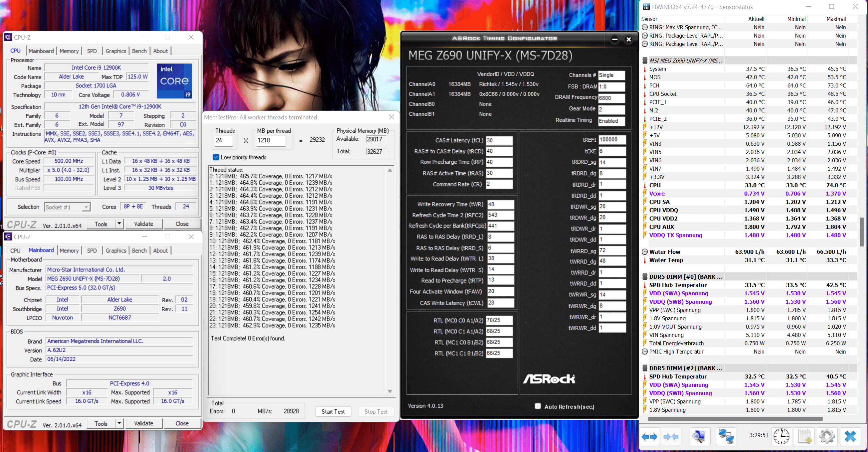The image size is (868, 452).
Task: Click Tools button in CPU-Z motherboard window
Action: point(101,423)
